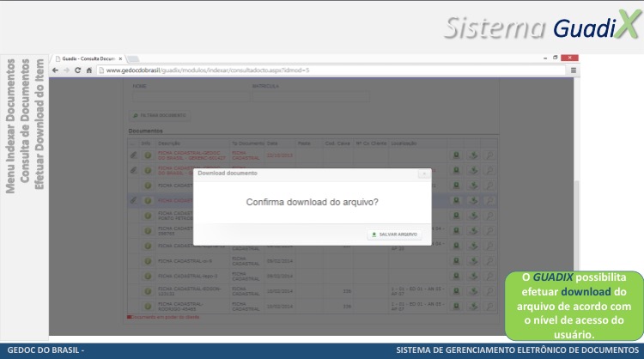Click magnifier on CADASTRAL-RODRIGO-45465 row

(489, 307)
